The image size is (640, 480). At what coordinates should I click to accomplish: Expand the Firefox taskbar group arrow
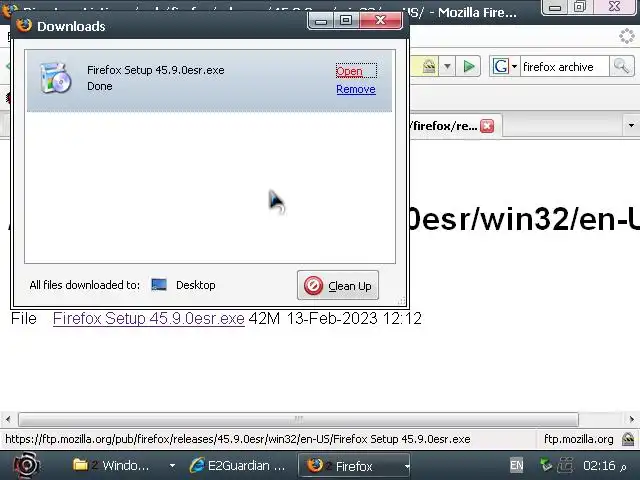[x=406, y=466]
